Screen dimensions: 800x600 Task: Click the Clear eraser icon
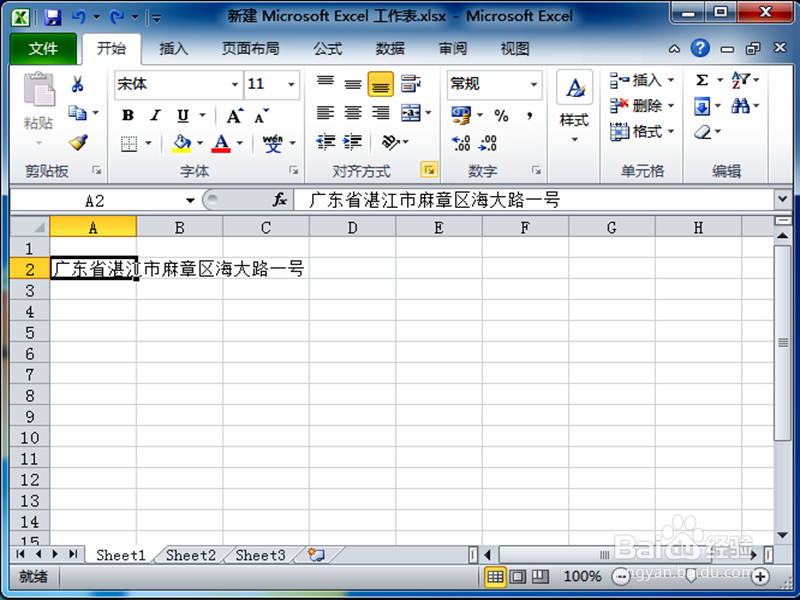703,132
